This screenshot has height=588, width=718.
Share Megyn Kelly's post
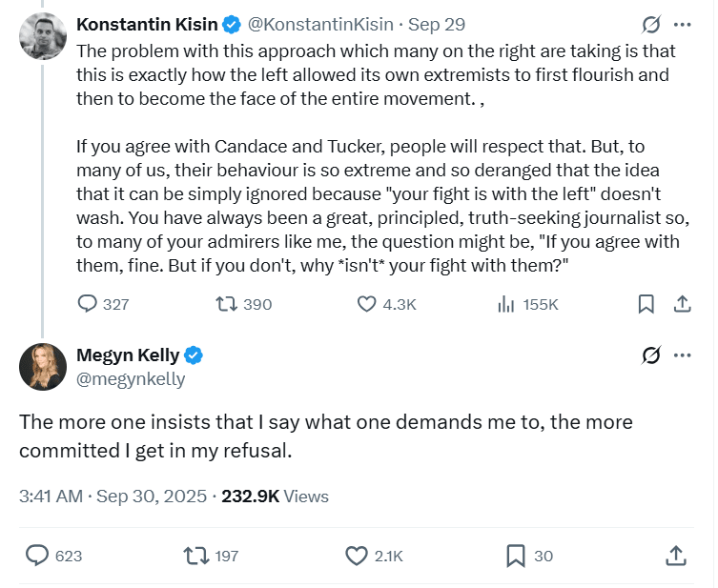674,555
